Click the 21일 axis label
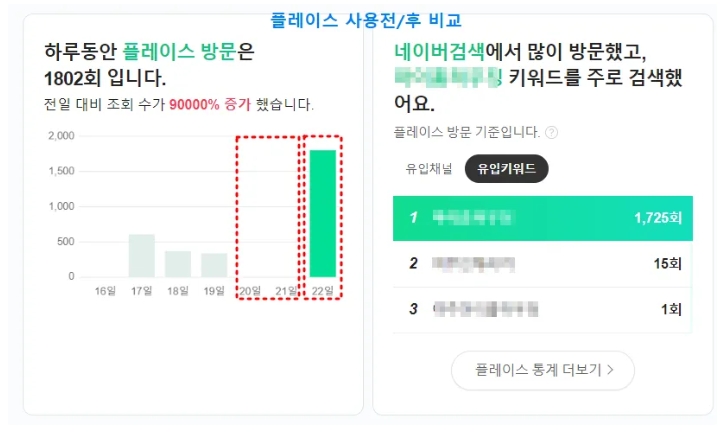The height and width of the screenshot is (433, 725). click(x=286, y=291)
